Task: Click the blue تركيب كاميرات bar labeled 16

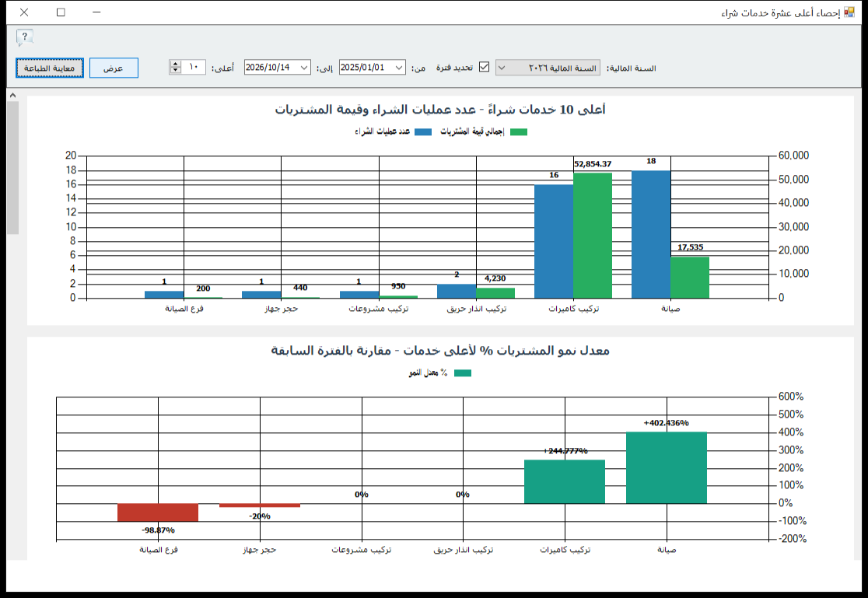Action: 554,241
